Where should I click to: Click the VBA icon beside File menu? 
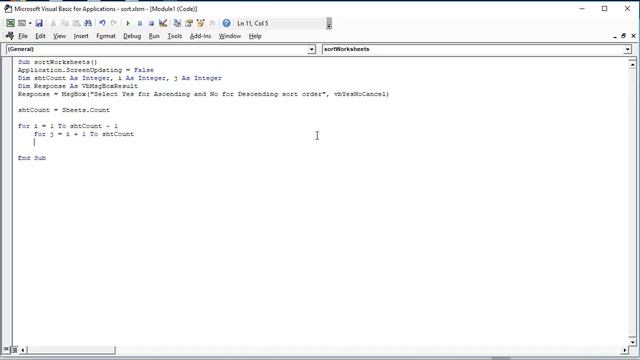tap(10, 36)
